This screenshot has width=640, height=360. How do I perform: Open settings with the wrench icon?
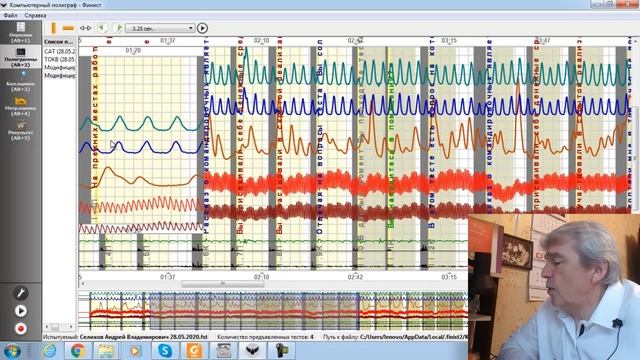pyautogui.click(x=21, y=293)
